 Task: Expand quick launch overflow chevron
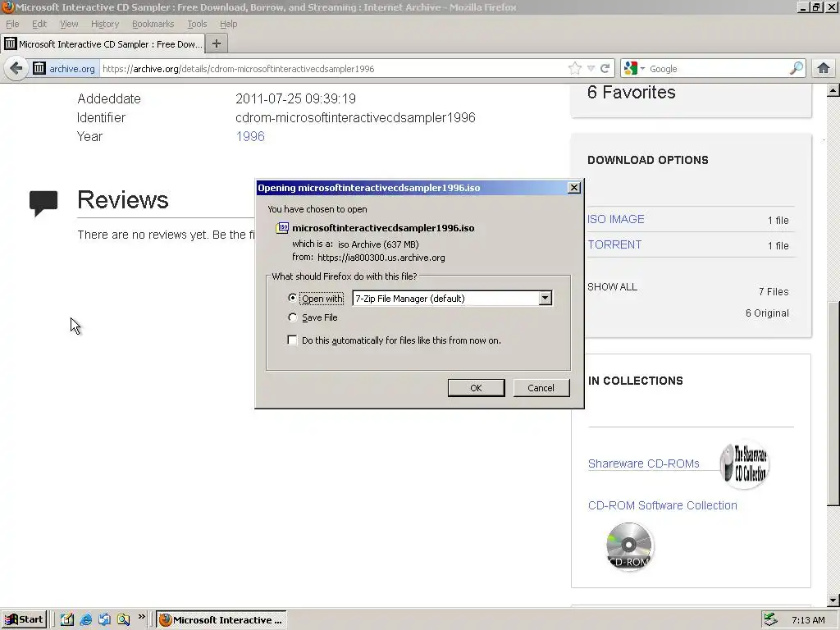click(x=141, y=617)
